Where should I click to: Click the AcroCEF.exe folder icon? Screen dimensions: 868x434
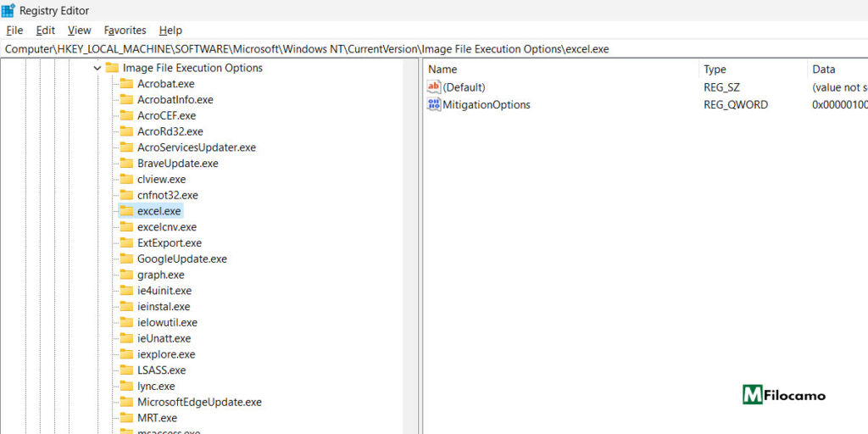click(127, 115)
